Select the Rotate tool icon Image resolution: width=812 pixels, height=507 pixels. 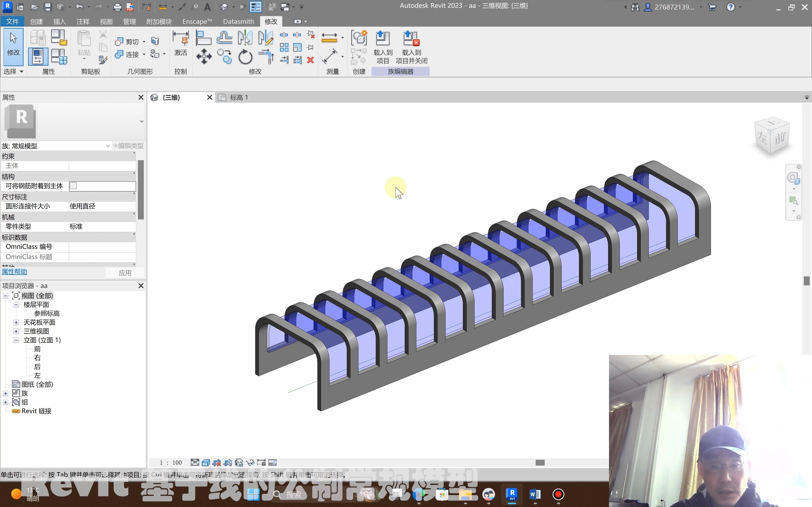coord(245,56)
